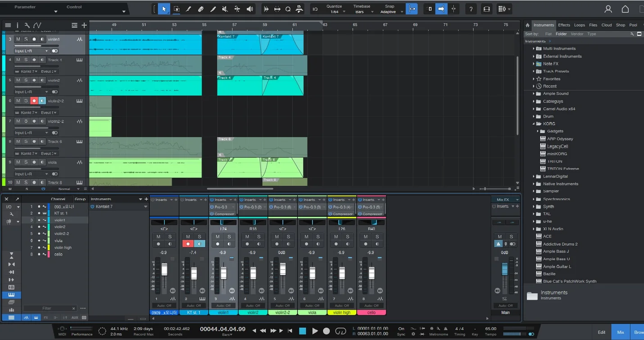Adjust the cello channel pan slider

click(x=372, y=222)
